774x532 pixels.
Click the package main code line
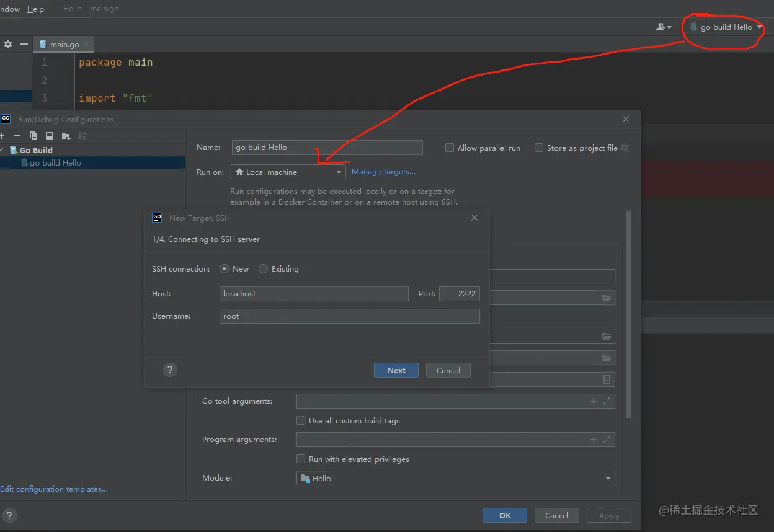coord(116,62)
